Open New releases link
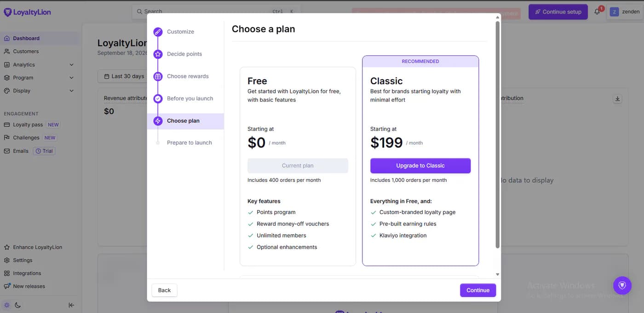 tap(29, 286)
